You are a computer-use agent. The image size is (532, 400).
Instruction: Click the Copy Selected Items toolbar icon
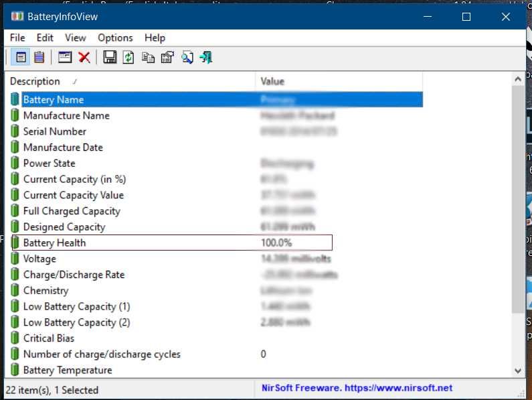(x=148, y=58)
